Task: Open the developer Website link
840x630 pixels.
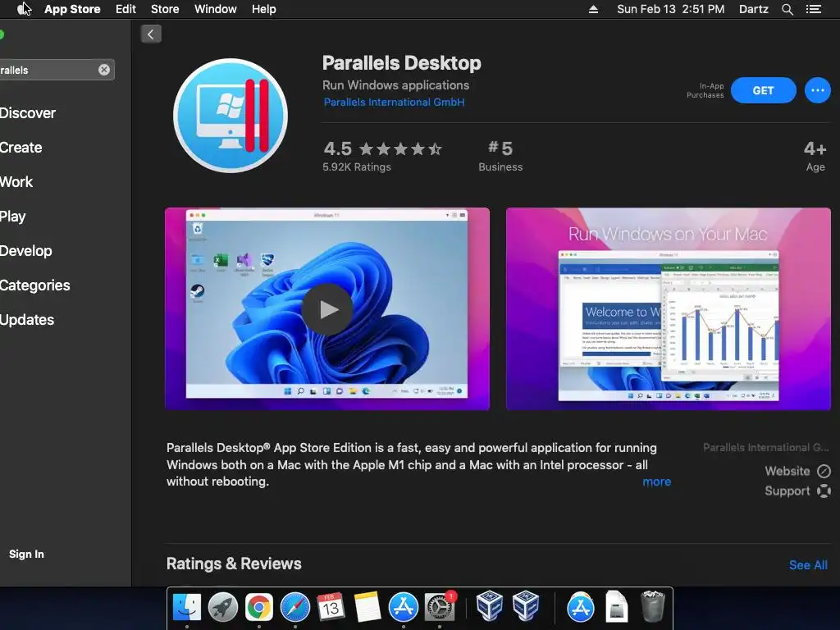Action: [797, 471]
